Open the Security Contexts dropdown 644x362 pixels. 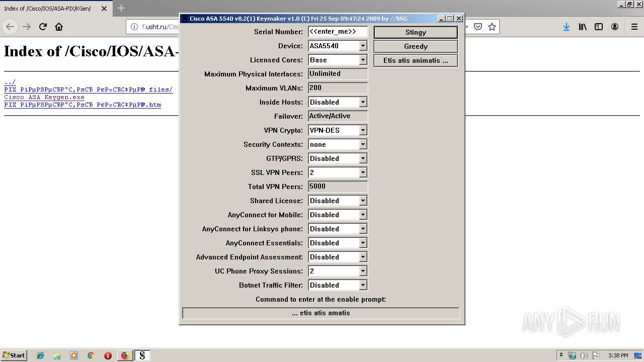[363, 144]
